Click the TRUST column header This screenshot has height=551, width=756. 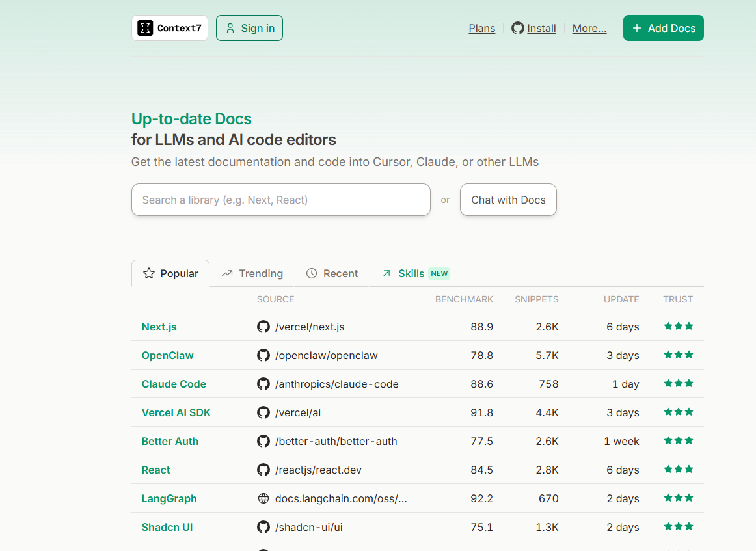(x=678, y=299)
